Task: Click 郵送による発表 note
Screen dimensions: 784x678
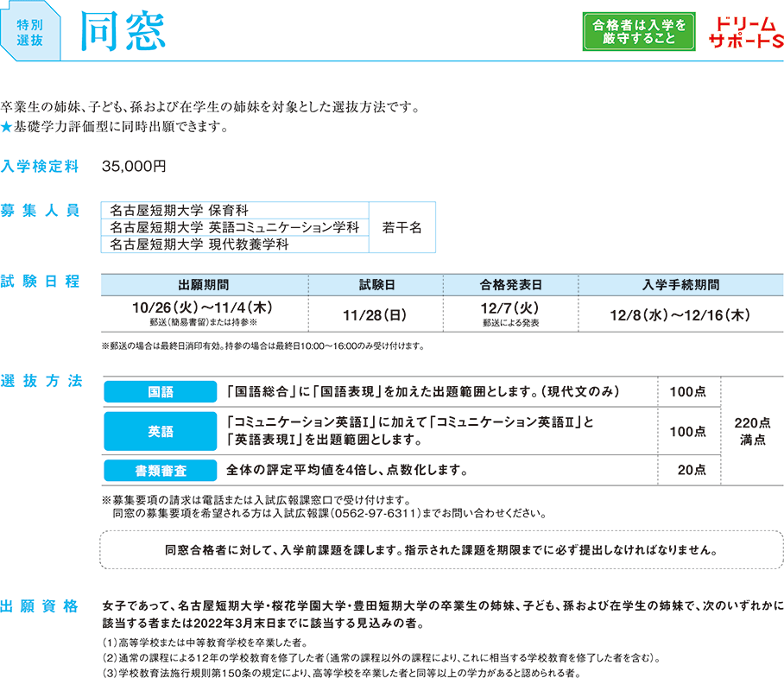Action: pyautogui.click(x=510, y=323)
